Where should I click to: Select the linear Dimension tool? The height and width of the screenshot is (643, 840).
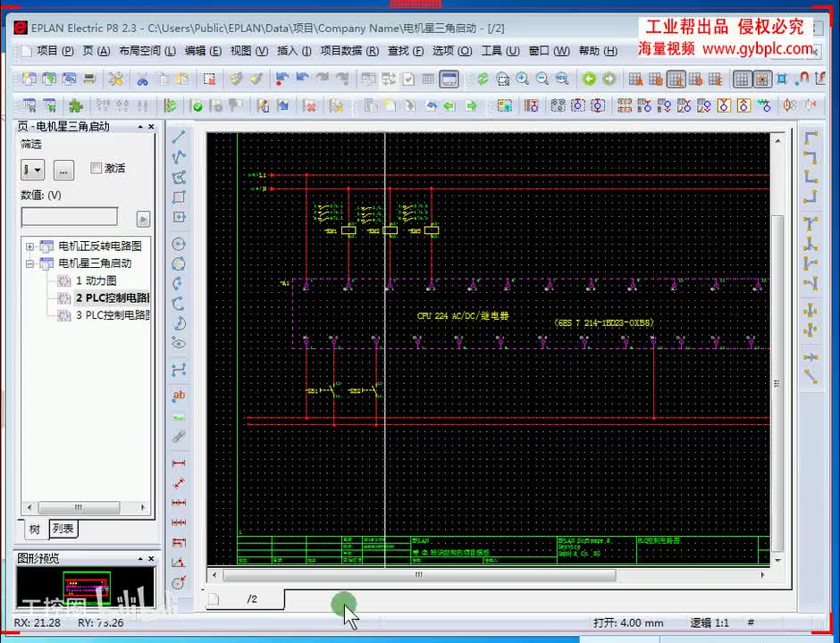coord(179,463)
